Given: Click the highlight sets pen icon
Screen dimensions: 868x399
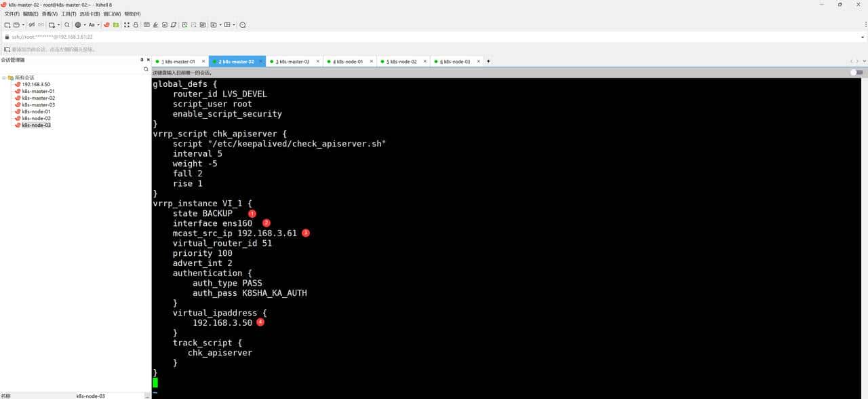Looking at the screenshot, I should pos(155,24).
